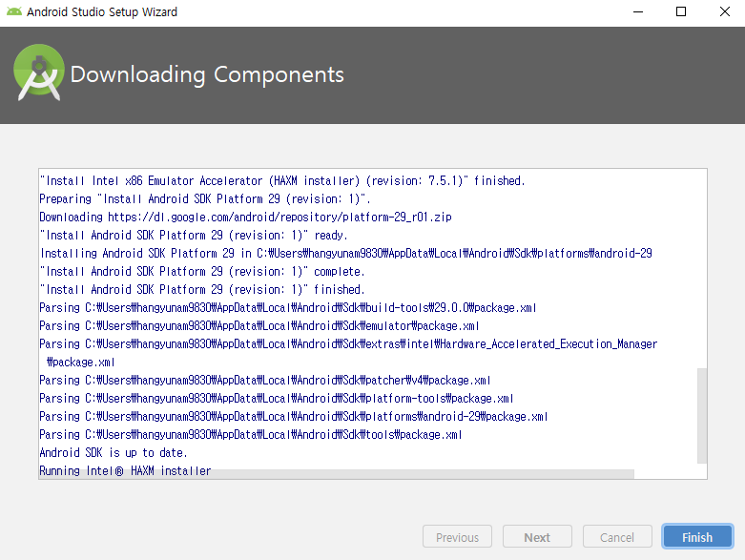Screen dimensions: 745x560
Task: Click the disabled Previous button
Action: (457, 537)
